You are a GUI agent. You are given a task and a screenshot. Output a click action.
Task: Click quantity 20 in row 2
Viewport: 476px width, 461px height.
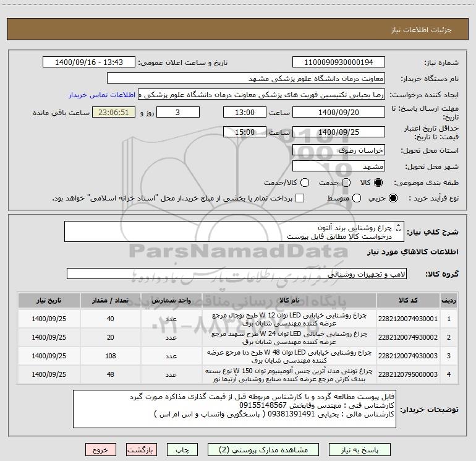(x=111, y=337)
